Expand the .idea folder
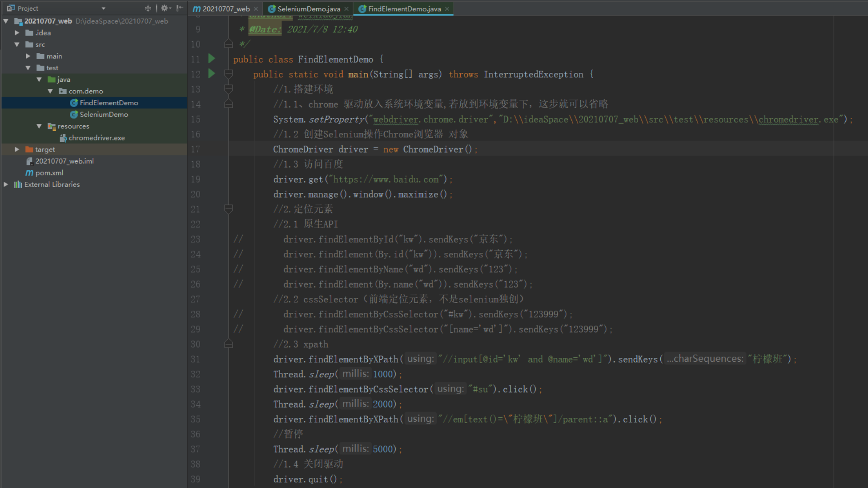868x488 pixels. [x=17, y=33]
